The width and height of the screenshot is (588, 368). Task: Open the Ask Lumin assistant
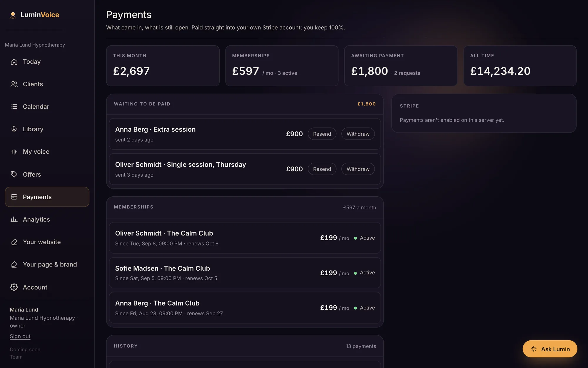[x=550, y=349]
